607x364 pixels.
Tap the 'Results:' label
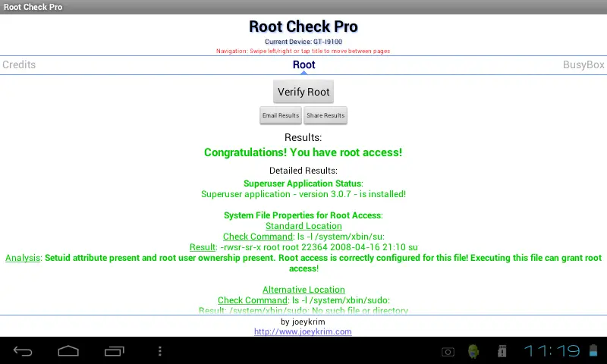coord(303,137)
